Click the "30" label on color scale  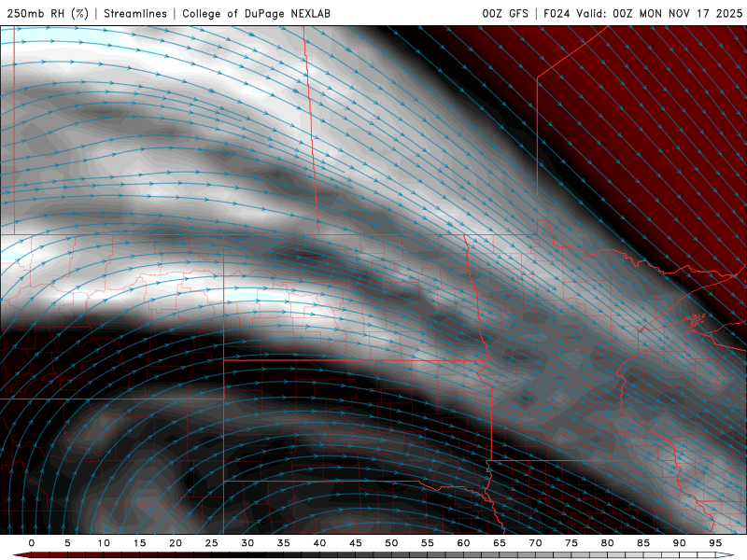point(247,543)
